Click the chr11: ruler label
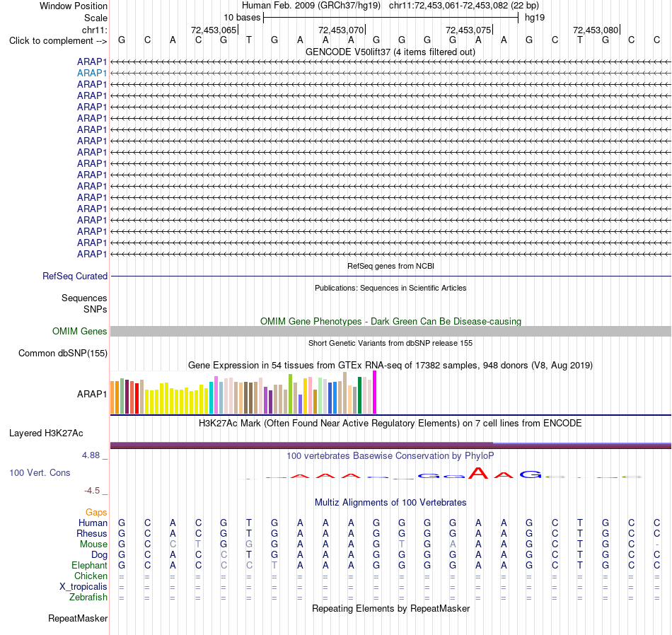Image resolution: width=672 pixels, height=635 pixels. click(95, 30)
